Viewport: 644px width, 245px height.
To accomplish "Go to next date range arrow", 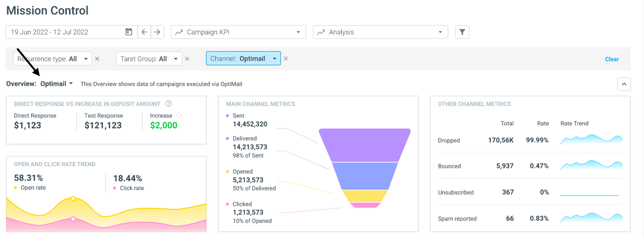I will [157, 32].
